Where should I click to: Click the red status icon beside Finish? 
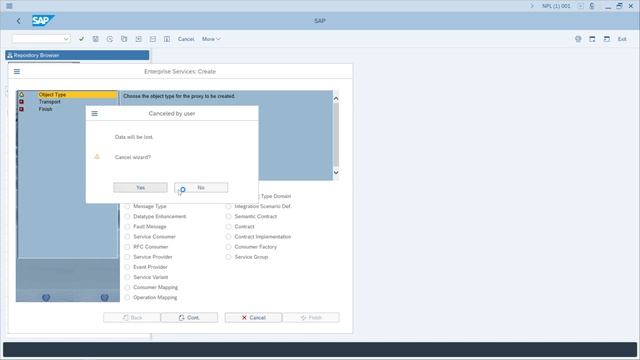(21, 109)
